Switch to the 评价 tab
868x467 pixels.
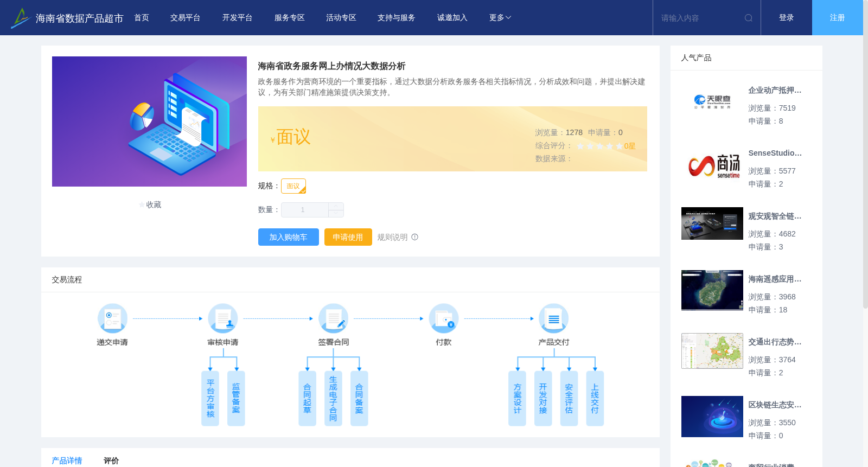111,460
